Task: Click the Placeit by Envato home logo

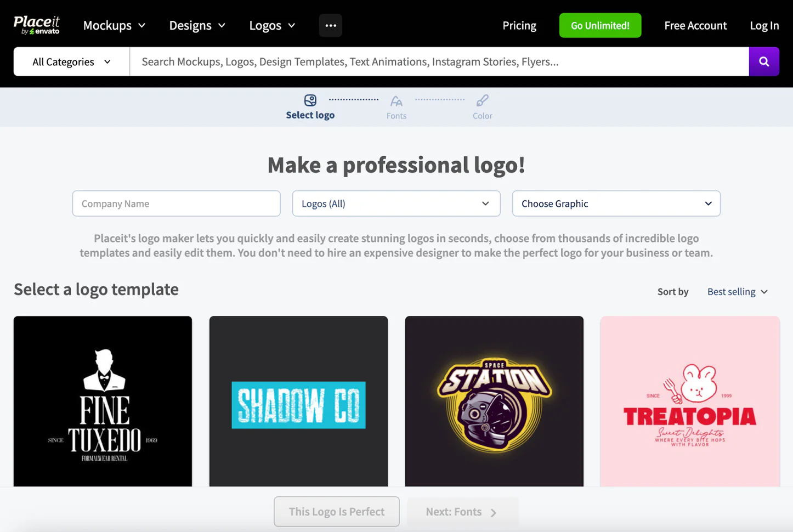Action: [36, 25]
